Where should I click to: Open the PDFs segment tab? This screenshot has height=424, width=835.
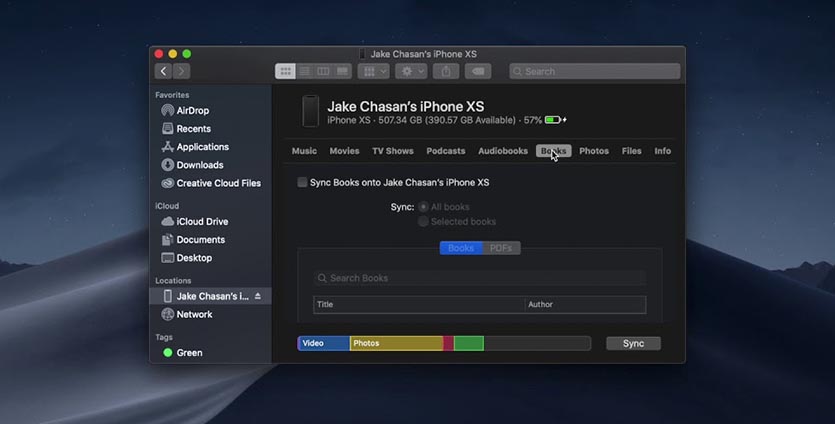pyautogui.click(x=501, y=248)
